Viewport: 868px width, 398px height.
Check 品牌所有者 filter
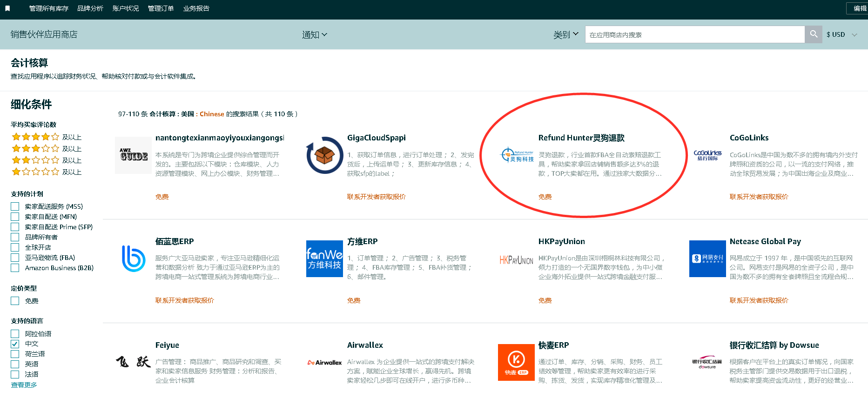pyautogui.click(x=15, y=237)
